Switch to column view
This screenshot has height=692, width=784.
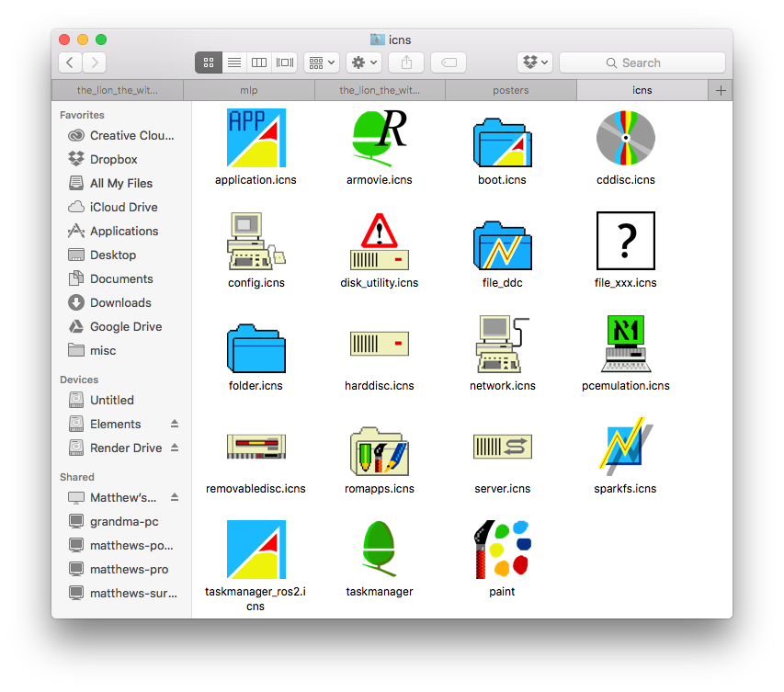click(x=258, y=62)
